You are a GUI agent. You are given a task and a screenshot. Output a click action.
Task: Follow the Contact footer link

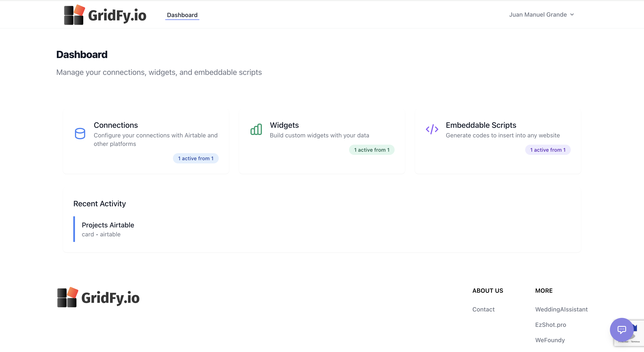(x=483, y=309)
